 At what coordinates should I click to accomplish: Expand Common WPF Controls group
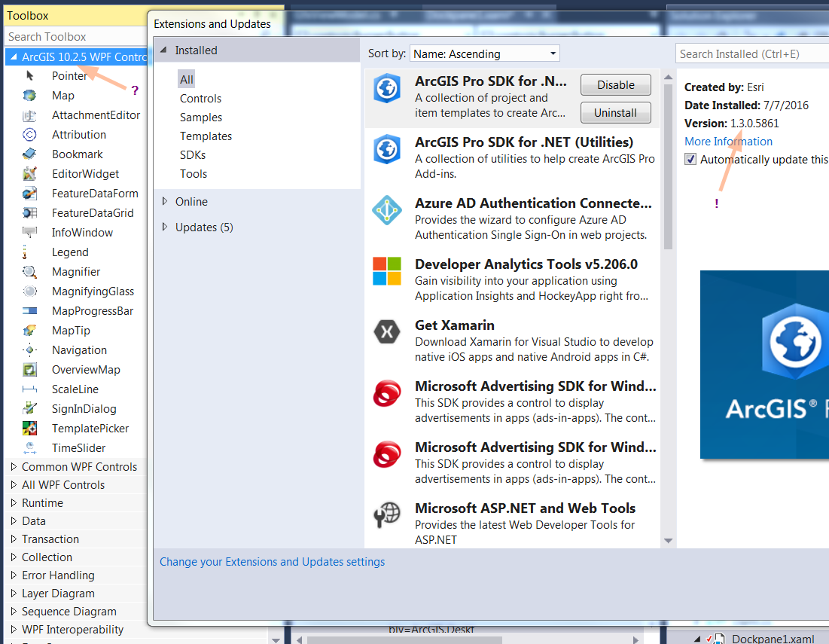[x=14, y=466]
